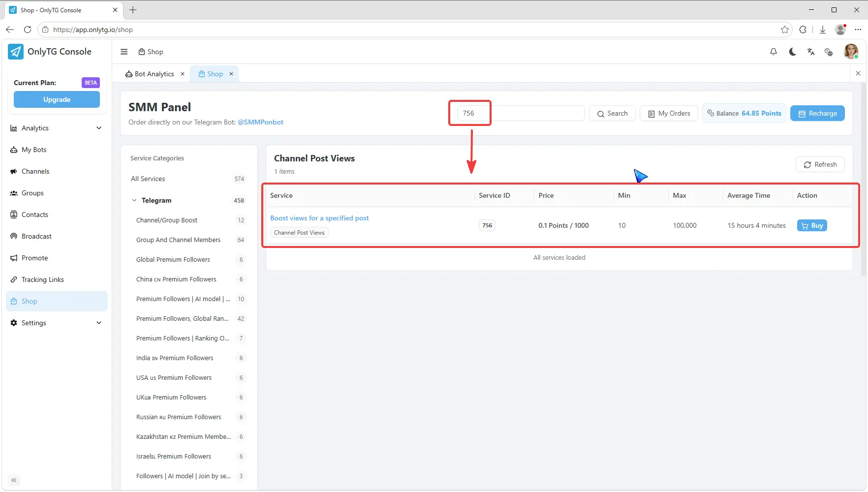Collapse sidebar with hamburger menu icon
This screenshot has height=492, width=868.
(x=124, y=52)
